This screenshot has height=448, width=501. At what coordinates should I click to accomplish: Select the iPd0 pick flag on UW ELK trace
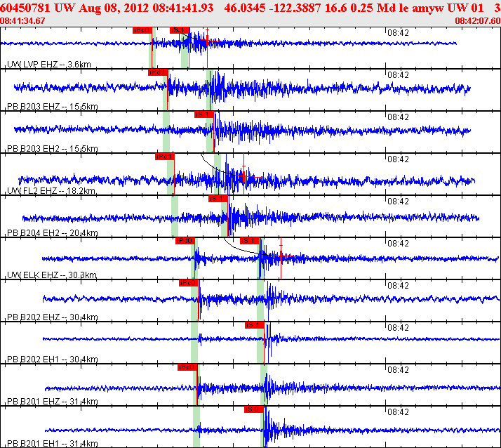click(x=185, y=241)
